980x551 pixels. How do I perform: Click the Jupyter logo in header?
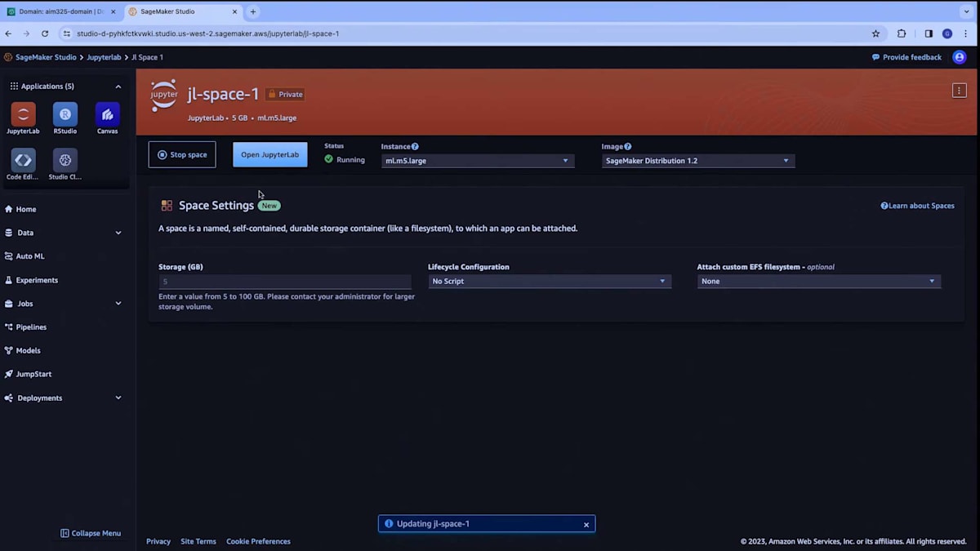tap(164, 95)
